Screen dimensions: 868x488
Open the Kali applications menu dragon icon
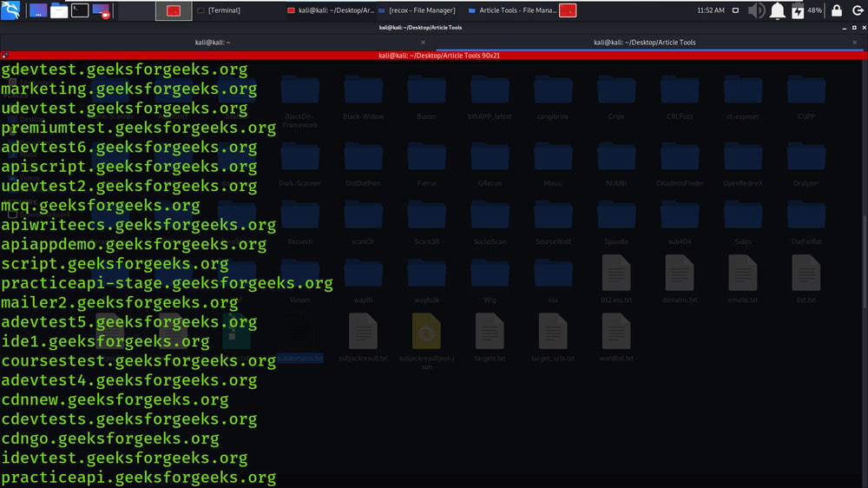click(x=10, y=10)
